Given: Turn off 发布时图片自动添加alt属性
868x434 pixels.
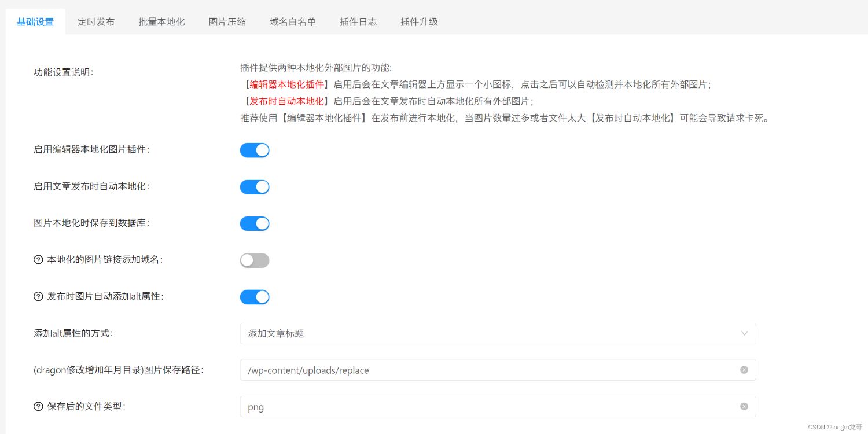Looking at the screenshot, I should point(255,297).
